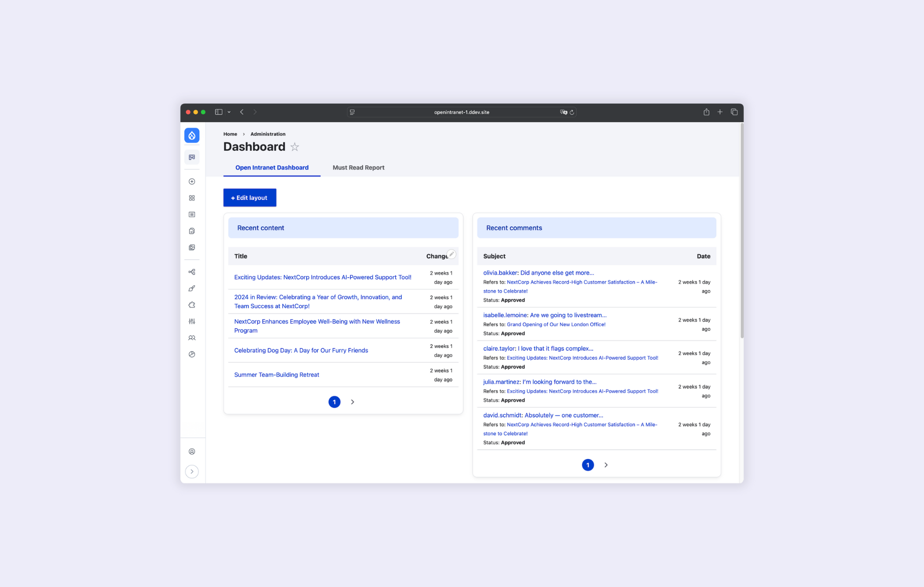Expand the browser sidebar dropdown chevron
924x587 pixels.
point(229,112)
